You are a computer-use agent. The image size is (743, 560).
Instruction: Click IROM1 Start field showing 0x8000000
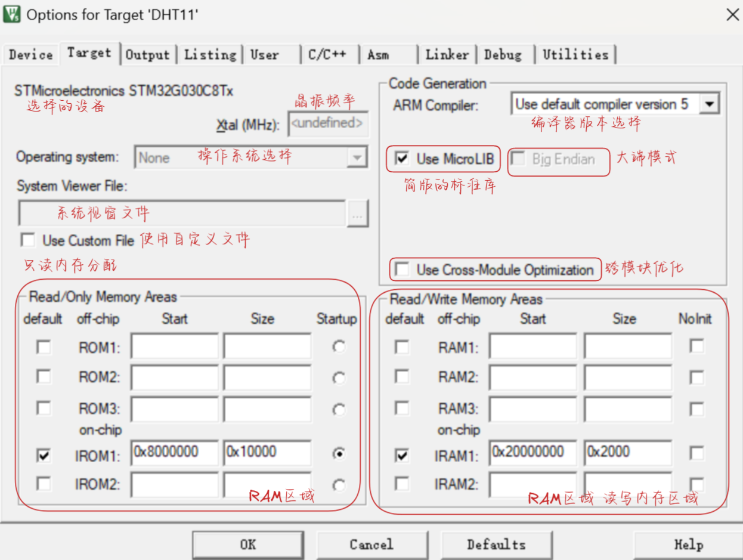coord(175,453)
